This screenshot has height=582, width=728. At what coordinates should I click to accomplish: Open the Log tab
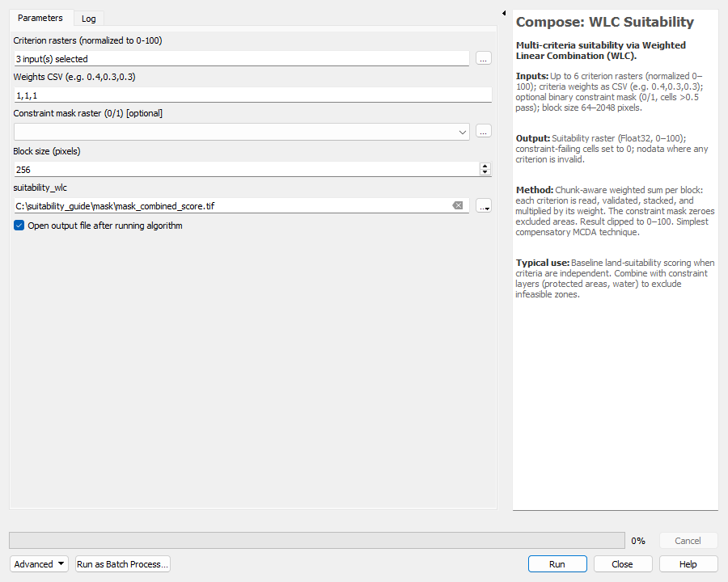coord(89,19)
